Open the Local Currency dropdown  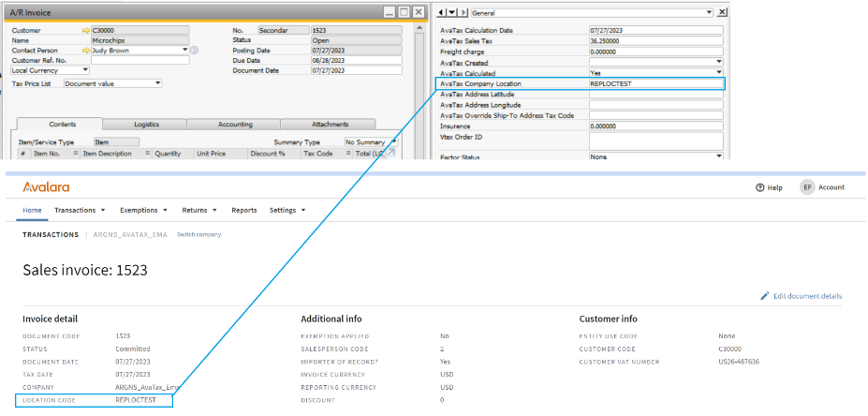click(84, 70)
